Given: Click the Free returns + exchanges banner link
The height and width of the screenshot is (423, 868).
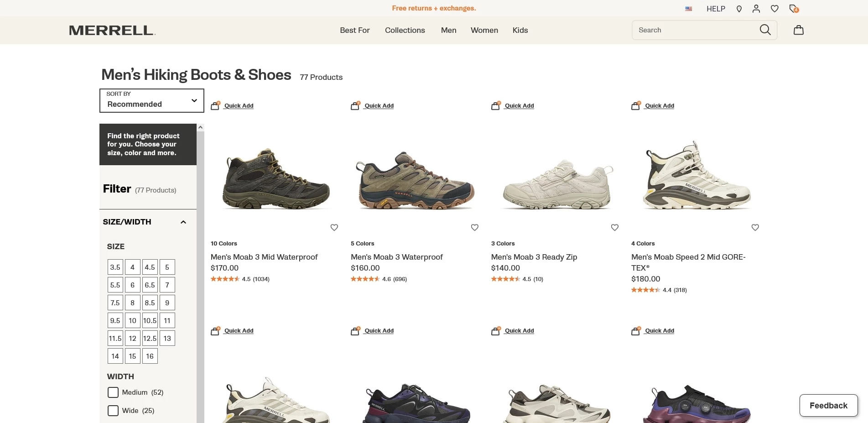Looking at the screenshot, I should tap(434, 8).
